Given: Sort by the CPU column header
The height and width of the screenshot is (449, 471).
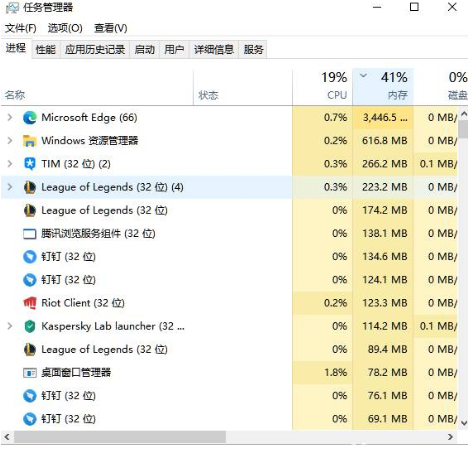Looking at the screenshot, I should (322, 87).
